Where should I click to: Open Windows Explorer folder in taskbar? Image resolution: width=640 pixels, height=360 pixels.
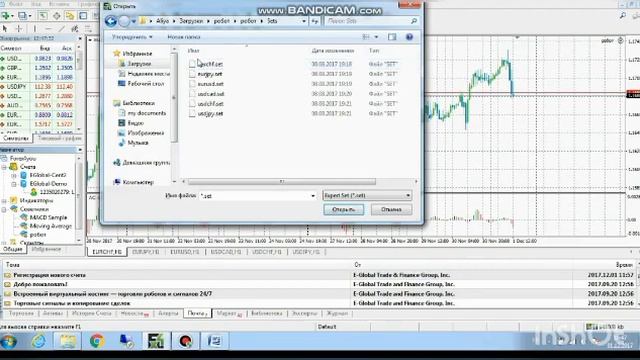pos(67,341)
